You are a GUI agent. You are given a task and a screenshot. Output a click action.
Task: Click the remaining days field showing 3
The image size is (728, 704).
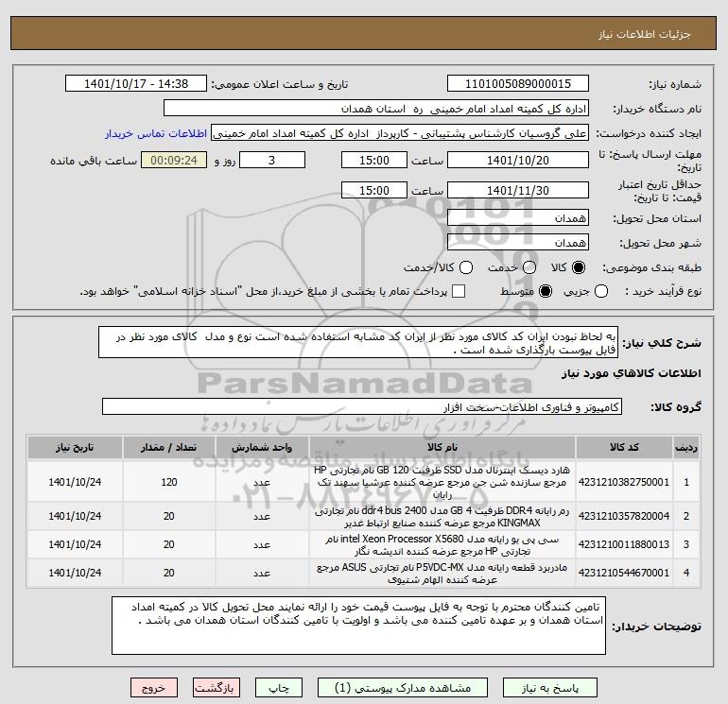click(272, 160)
